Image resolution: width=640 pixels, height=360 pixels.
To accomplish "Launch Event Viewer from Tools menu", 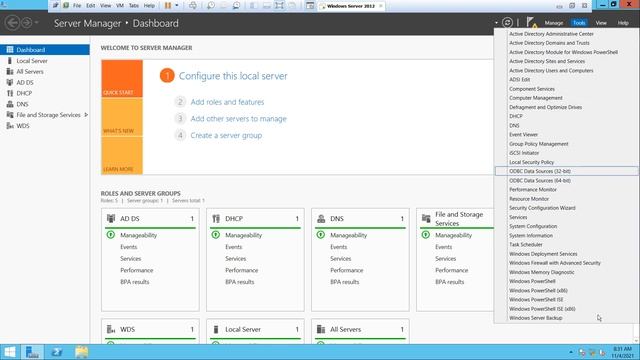I will 523,135.
